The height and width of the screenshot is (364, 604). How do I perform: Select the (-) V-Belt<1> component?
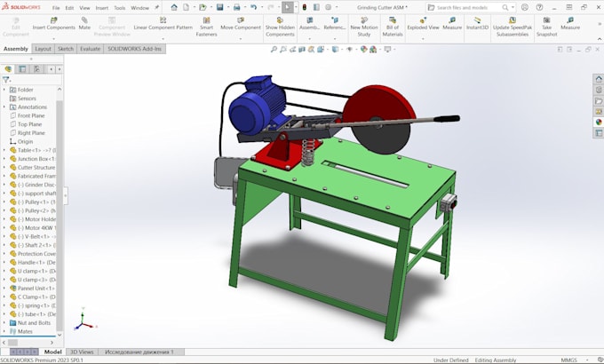pos(36,236)
